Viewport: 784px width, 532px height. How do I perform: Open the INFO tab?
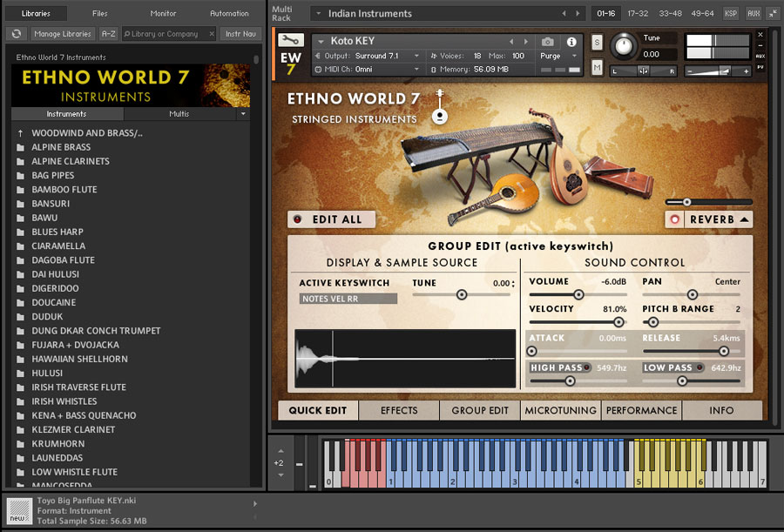pos(722,410)
